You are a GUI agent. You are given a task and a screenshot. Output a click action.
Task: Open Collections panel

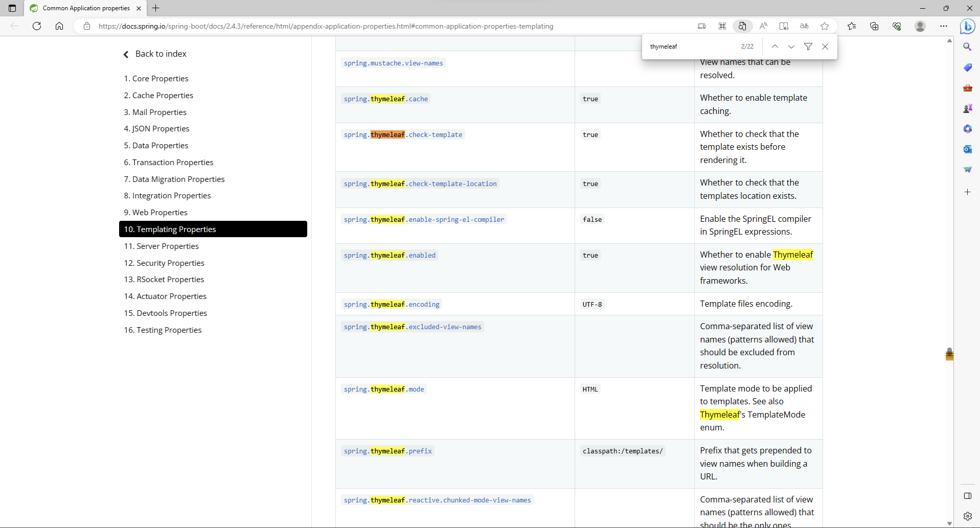tap(874, 26)
